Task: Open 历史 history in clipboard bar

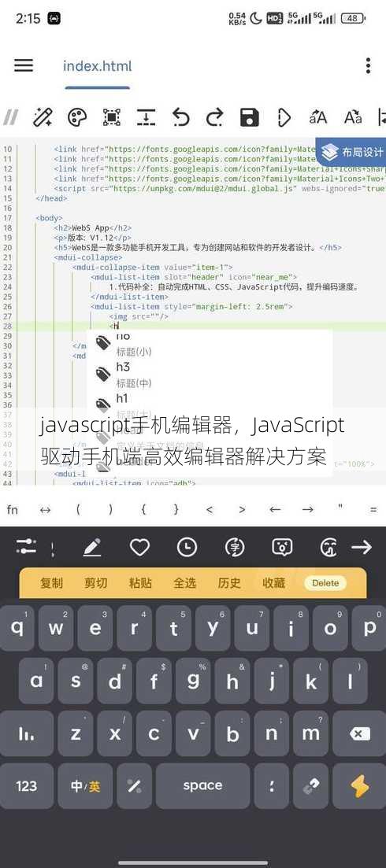Action: click(229, 583)
